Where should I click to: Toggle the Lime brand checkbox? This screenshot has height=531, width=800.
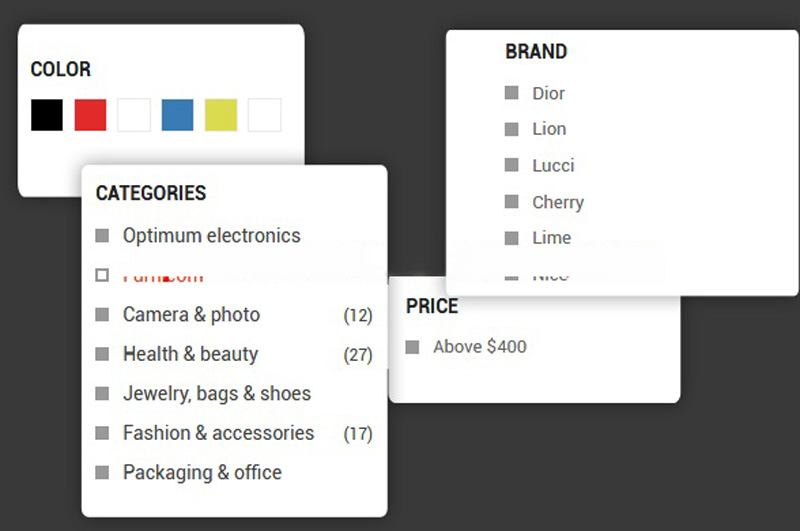[512, 238]
